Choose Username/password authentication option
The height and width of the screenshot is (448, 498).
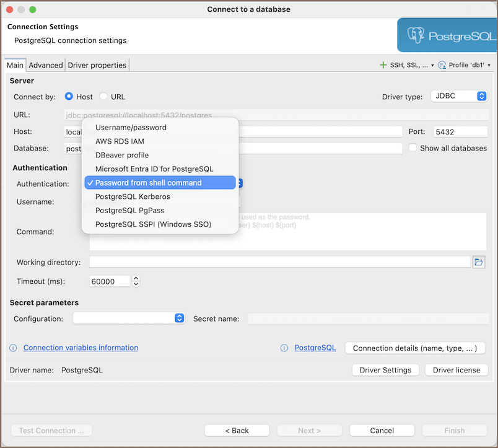tap(160, 128)
